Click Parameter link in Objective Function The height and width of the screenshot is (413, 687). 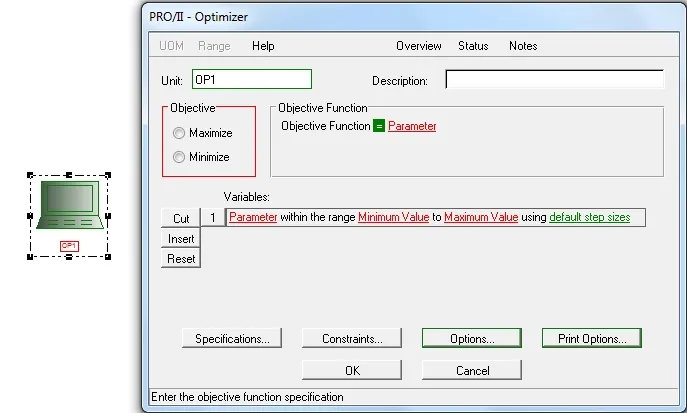click(x=412, y=126)
